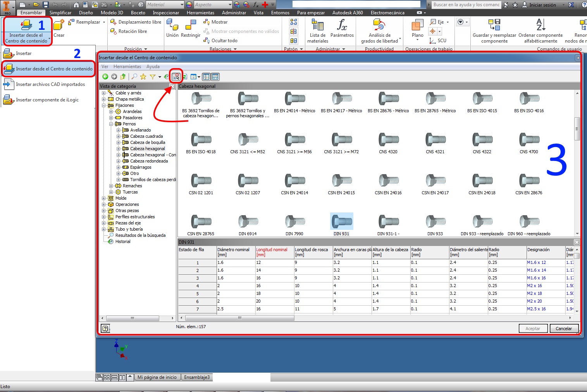Click Análisis de grados de libertad

point(380,31)
